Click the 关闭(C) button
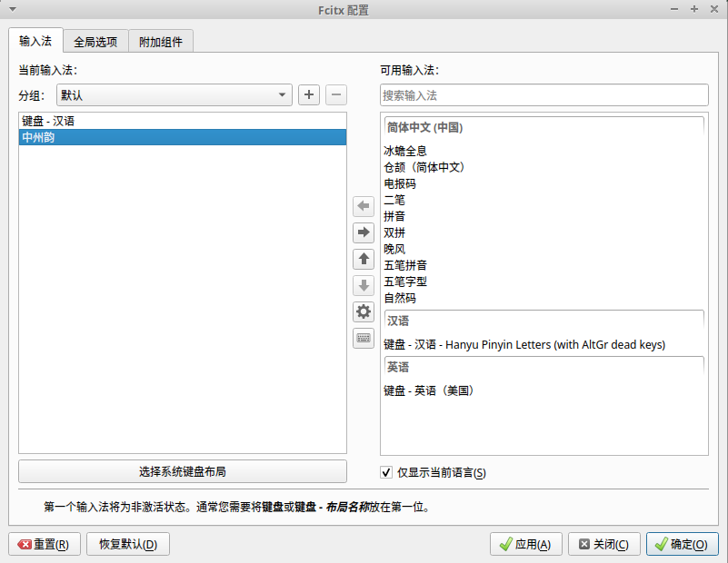The width and height of the screenshot is (728, 563). point(604,544)
